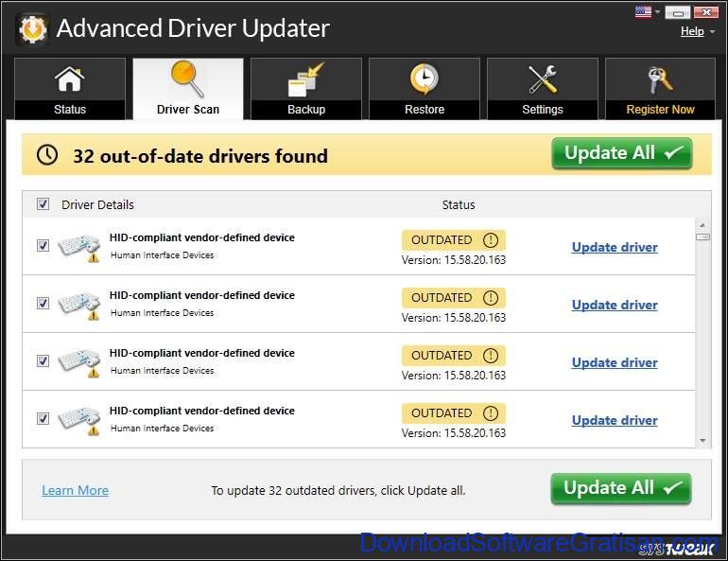The width and height of the screenshot is (728, 561).
Task: Open the Settings tab
Action: pos(543,89)
